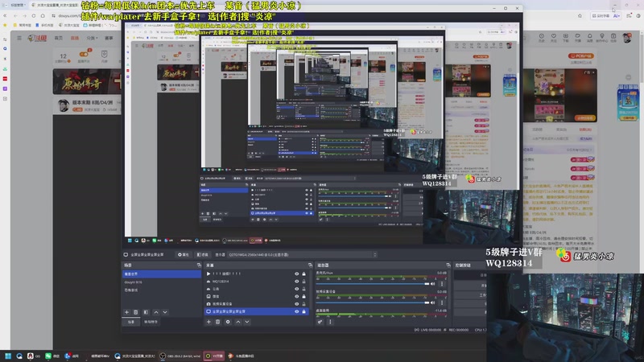644x362 pixels.
Task: Open source properties gear icon below sources list
Action: [x=228, y=323]
